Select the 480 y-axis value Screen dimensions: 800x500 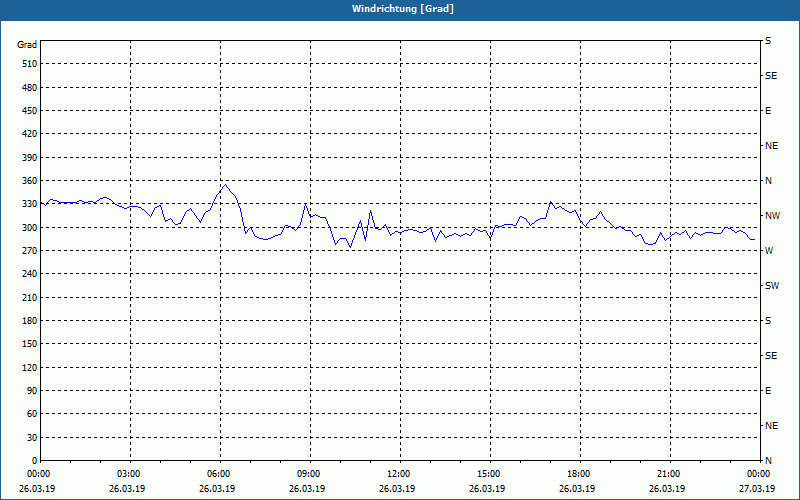click(x=30, y=88)
